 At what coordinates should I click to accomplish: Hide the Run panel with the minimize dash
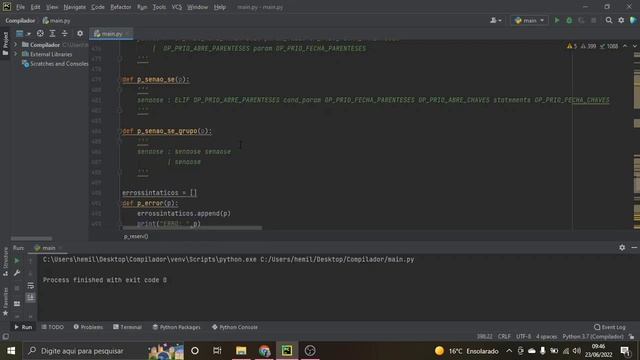point(634,247)
